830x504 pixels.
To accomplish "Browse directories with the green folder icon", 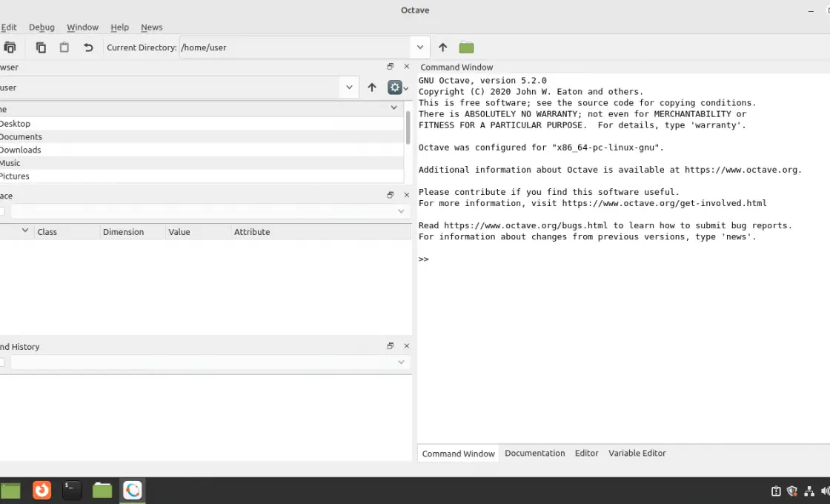I will [x=466, y=47].
